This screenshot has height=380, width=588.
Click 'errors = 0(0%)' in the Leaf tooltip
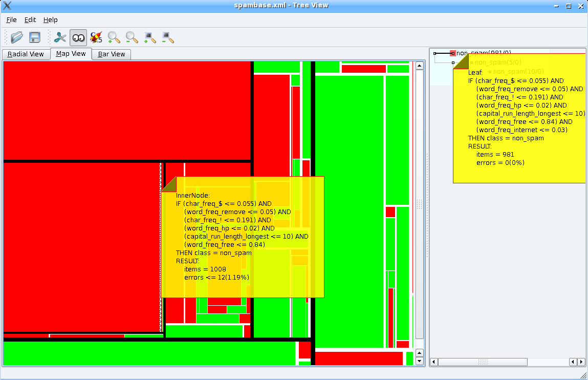pos(500,163)
